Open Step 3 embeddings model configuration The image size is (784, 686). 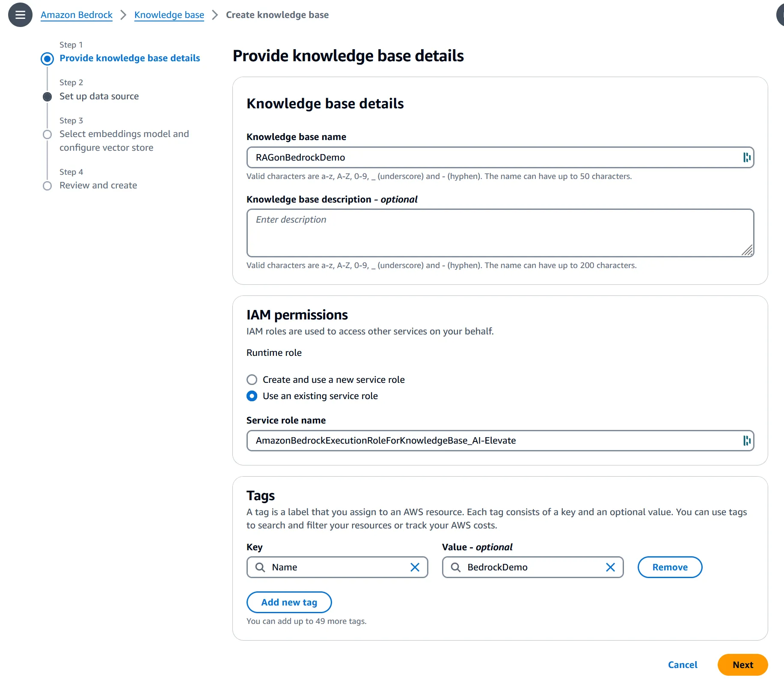[47, 134]
